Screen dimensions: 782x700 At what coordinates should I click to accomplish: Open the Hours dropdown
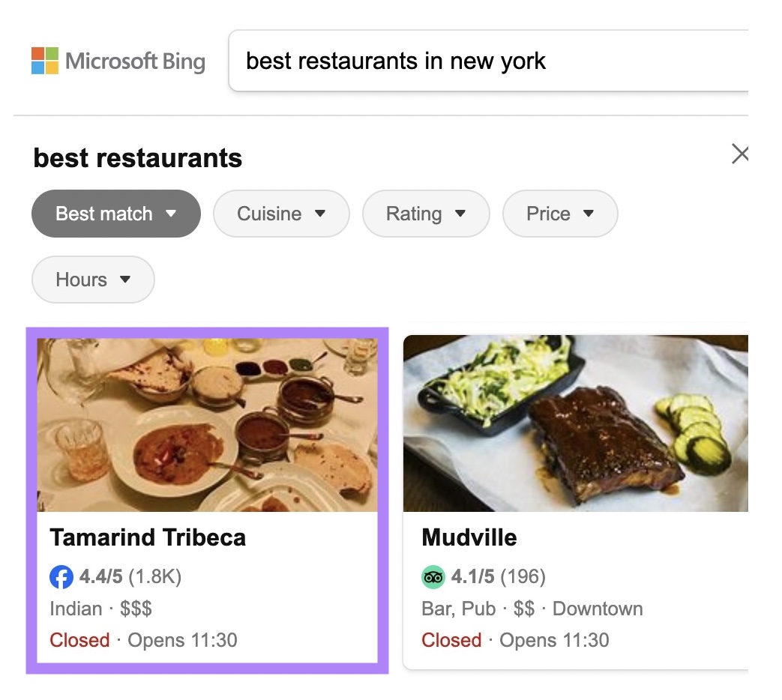[x=93, y=279]
